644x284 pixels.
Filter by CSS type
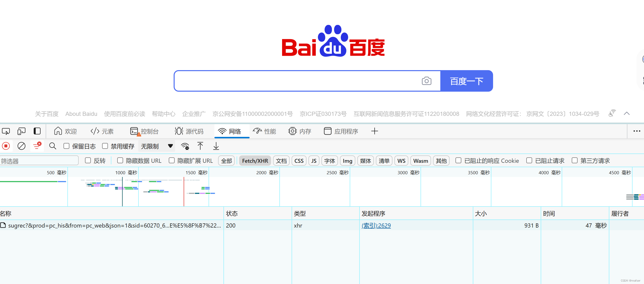(x=299, y=161)
